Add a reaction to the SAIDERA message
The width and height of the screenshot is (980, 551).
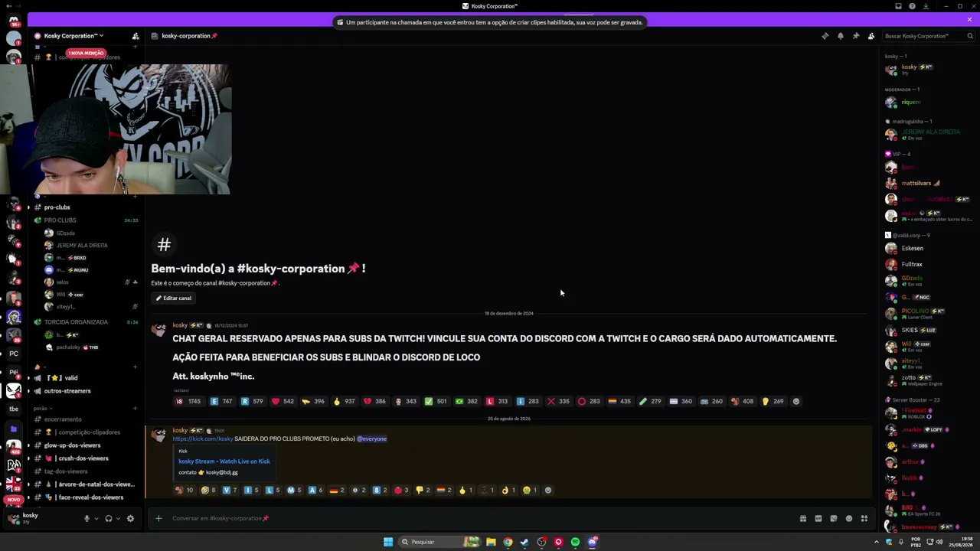point(547,491)
